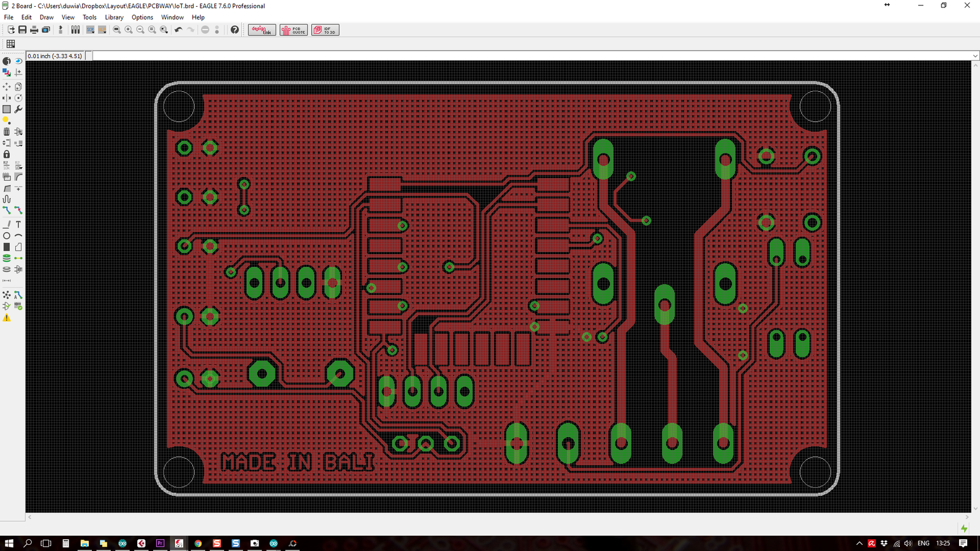Select the Smash tool

click(7, 176)
